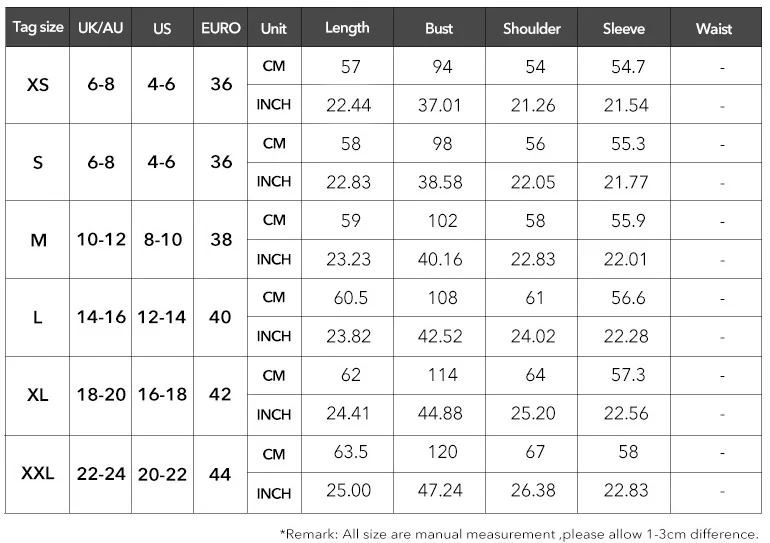770x543 pixels.
Task: Click the 10-12 UK/AU size cell
Action: [101, 240]
